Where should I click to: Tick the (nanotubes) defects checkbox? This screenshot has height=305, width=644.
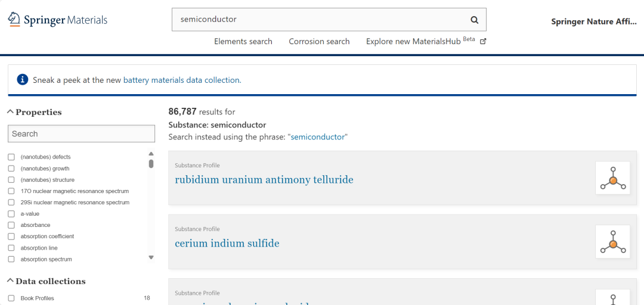[x=11, y=157]
